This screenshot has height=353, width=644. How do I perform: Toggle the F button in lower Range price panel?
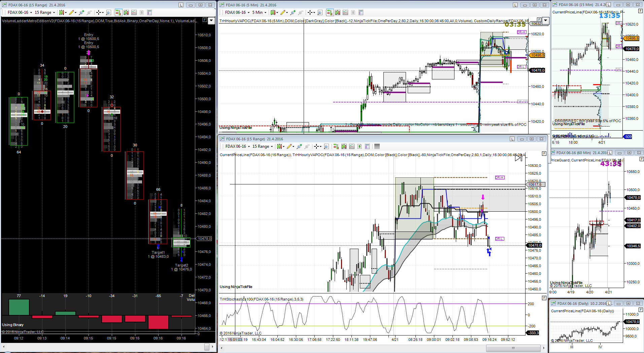coord(544,153)
